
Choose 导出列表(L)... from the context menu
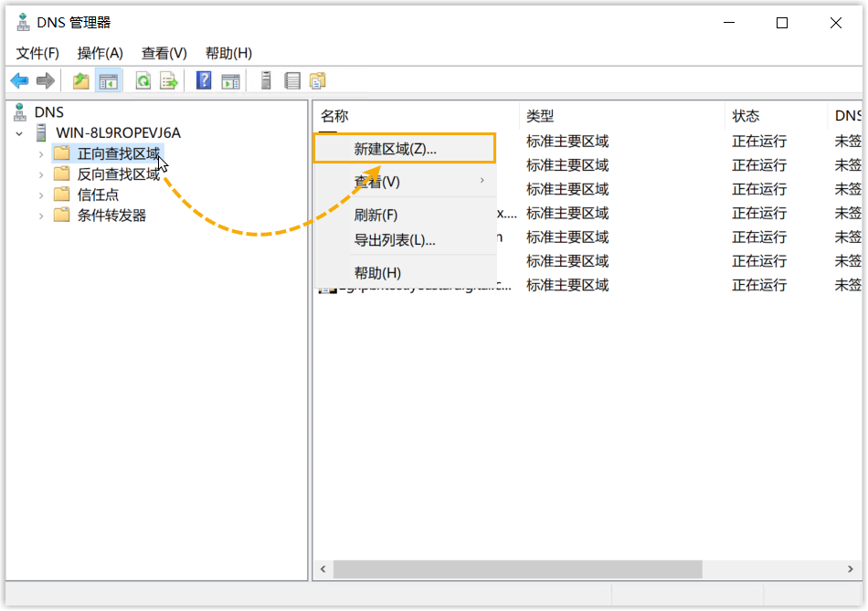click(395, 240)
